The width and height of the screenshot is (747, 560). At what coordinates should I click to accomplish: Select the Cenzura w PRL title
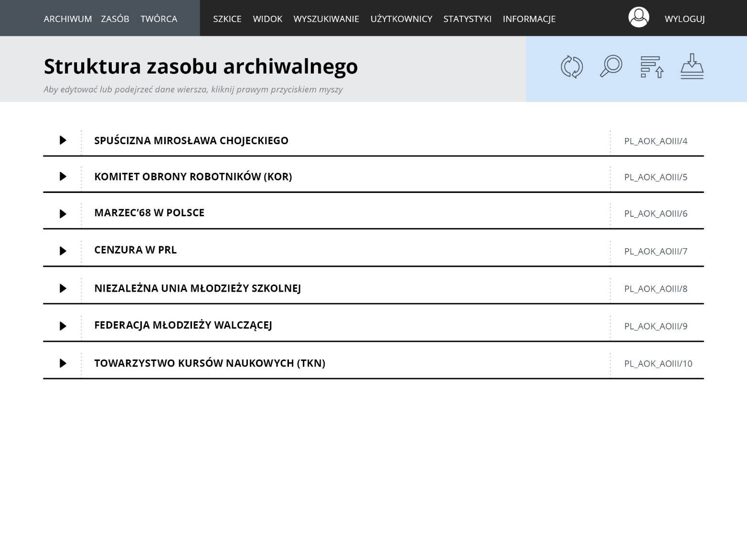pos(135,250)
